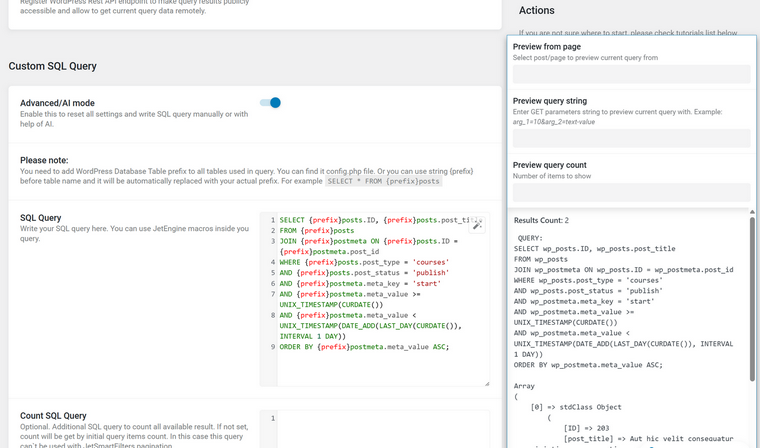Viewport: 760px width, 448px height.
Task: Click the 'Please note:' heading
Action: coord(44,160)
